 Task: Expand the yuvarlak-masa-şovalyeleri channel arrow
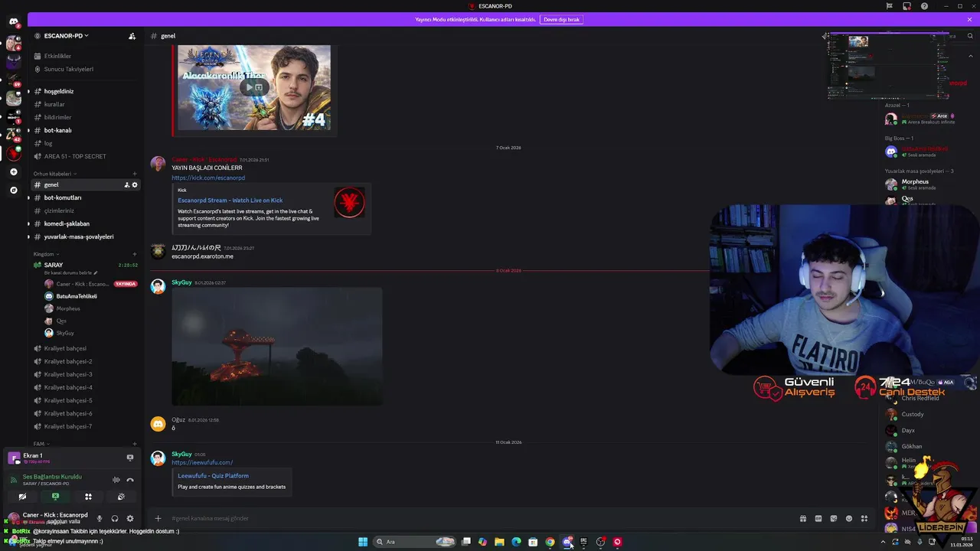tap(28, 236)
